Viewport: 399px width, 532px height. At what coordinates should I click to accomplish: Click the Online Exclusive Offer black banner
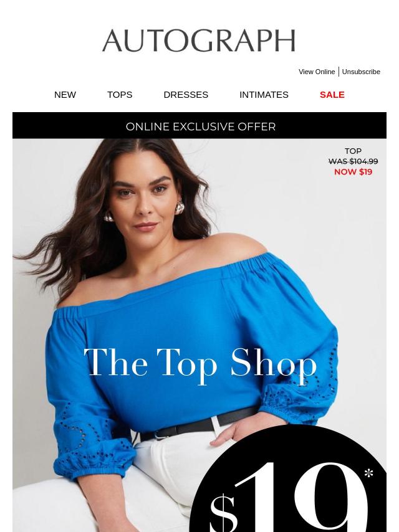[199, 126]
